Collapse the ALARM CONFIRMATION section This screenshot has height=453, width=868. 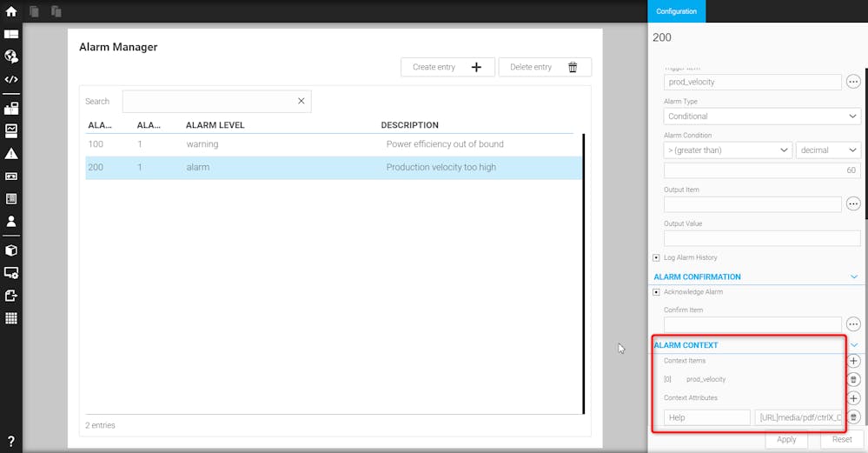point(853,276)
